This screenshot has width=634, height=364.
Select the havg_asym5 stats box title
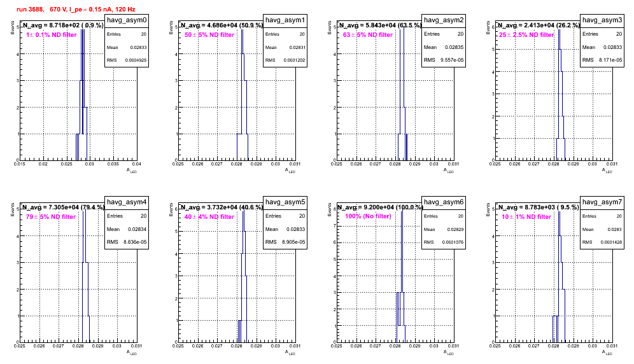[x=285, y=202]
